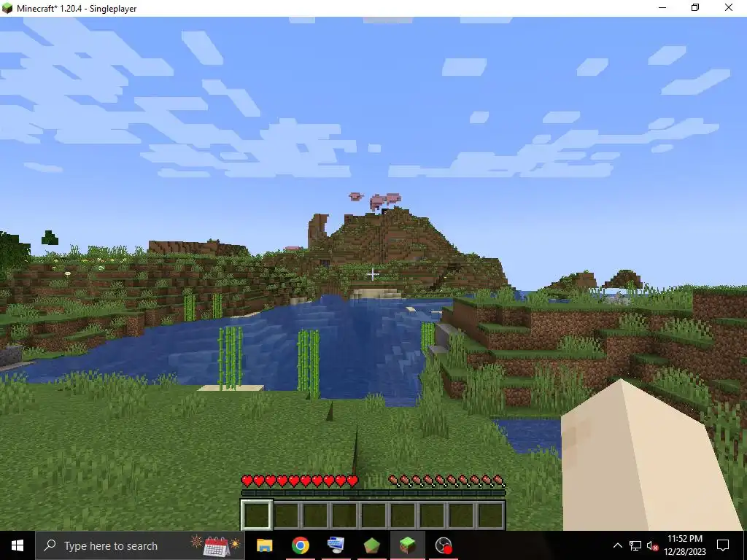Restore down the Minecraft window

(695, 8)
